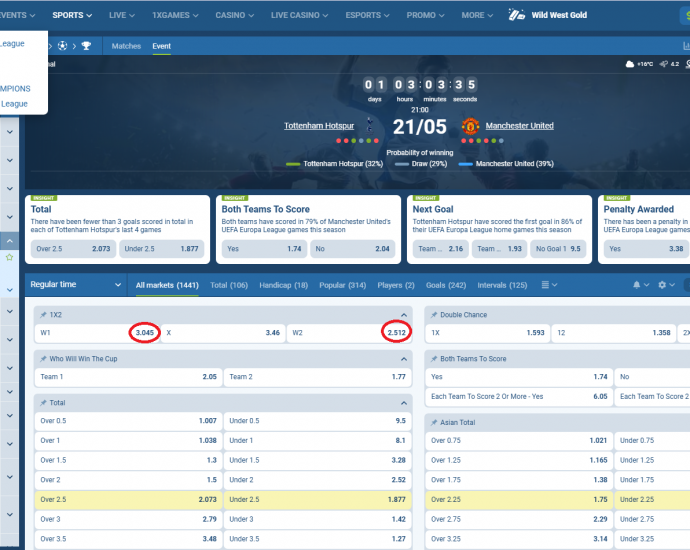Collapse the Who Will Win The Cup section
Viewport: 690px width, 550px height.
pyautogui.click(x=404, y=359)
